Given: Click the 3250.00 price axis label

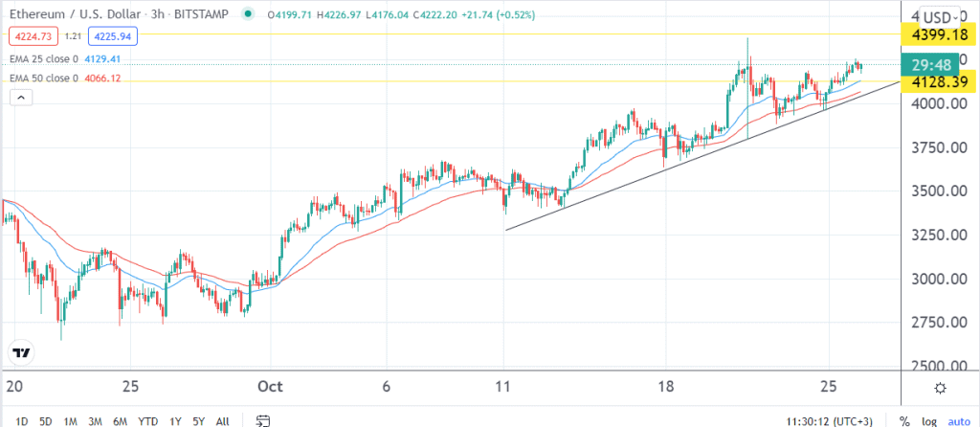Looking at the screenshot, I should pos(938,236).
